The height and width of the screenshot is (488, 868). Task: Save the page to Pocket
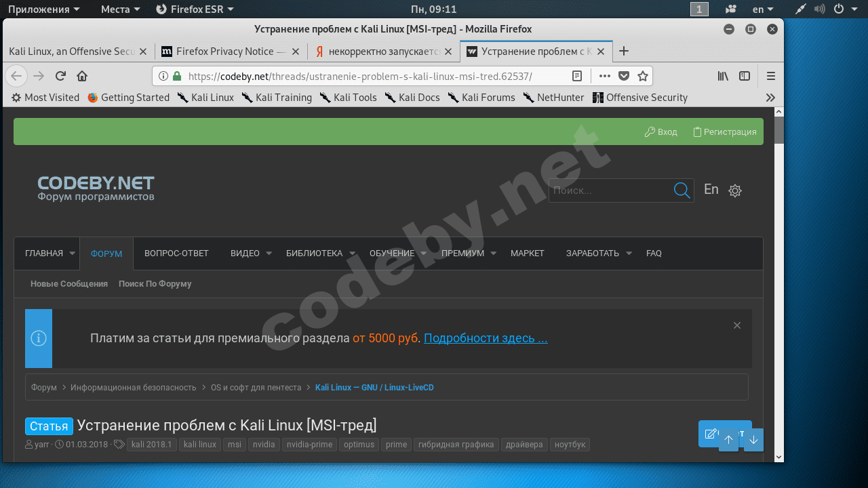coord(624,76)
